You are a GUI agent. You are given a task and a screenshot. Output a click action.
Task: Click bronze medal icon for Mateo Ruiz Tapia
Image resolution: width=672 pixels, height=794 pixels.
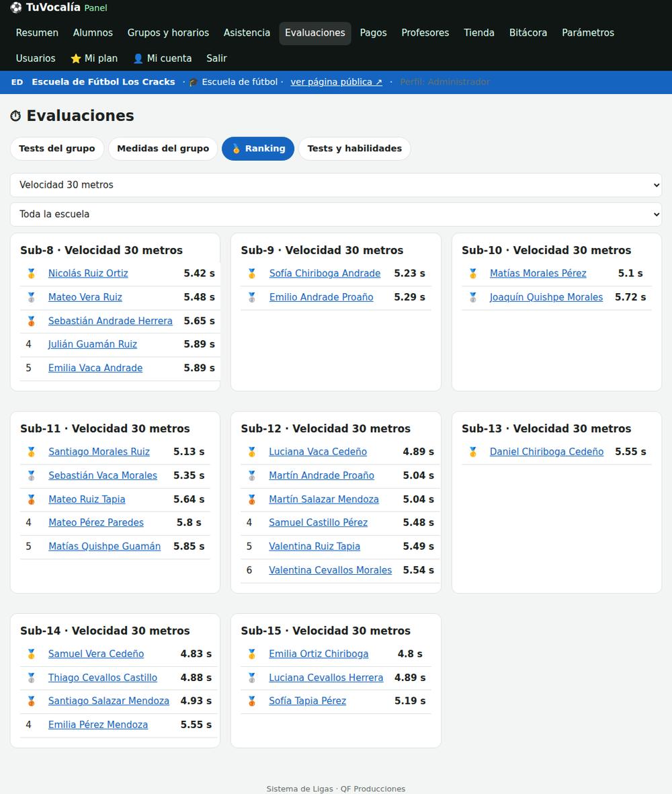(32, 500)
